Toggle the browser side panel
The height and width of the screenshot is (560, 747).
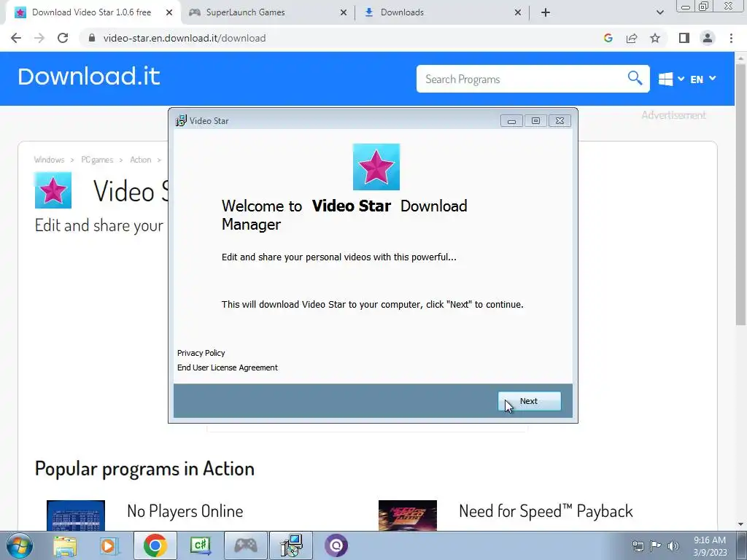pos(684,38)
